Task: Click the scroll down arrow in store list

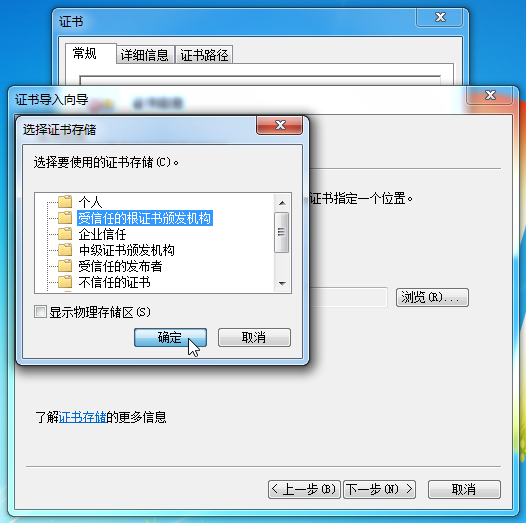Action: [282, 284]
